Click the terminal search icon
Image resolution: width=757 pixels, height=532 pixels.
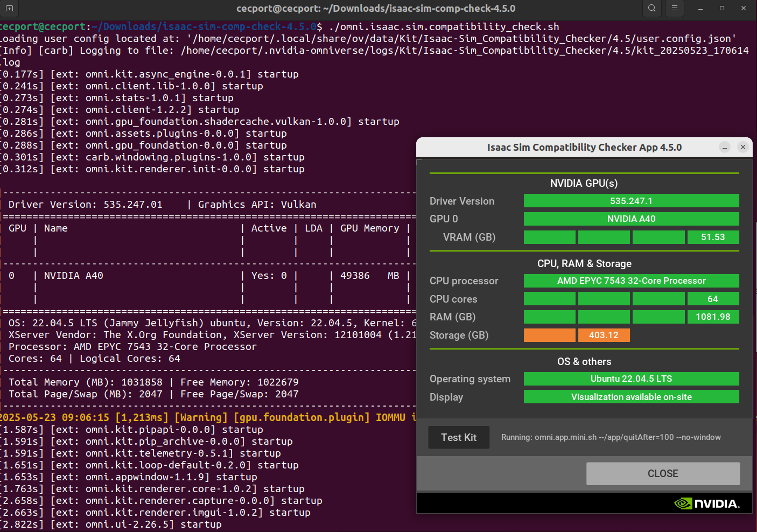pos(652,8)
